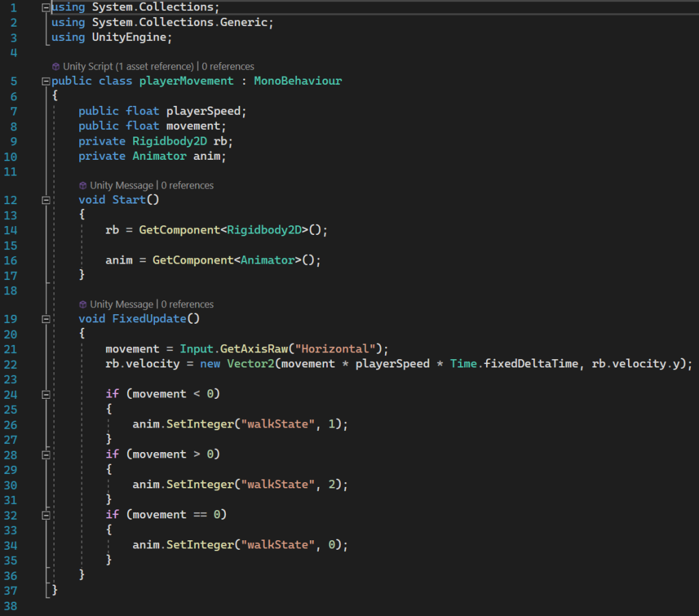Click the Unity icon above the Start method

click(83, 185)
